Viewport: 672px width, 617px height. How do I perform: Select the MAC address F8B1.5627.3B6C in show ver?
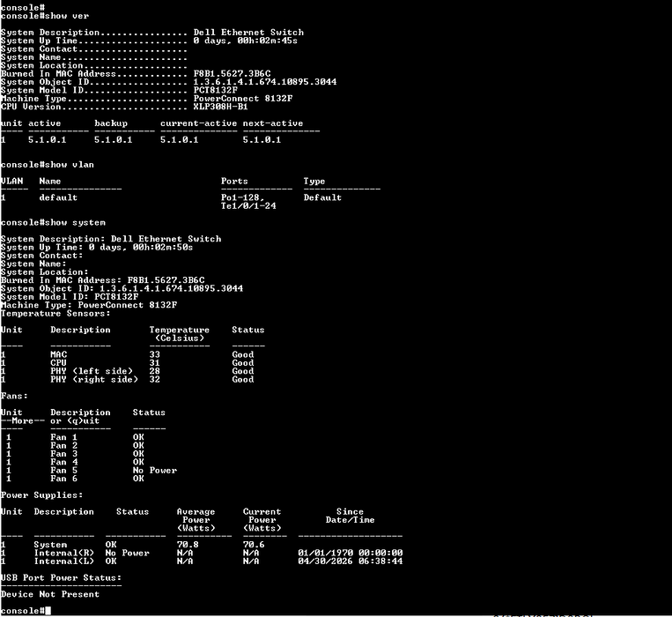232,74
